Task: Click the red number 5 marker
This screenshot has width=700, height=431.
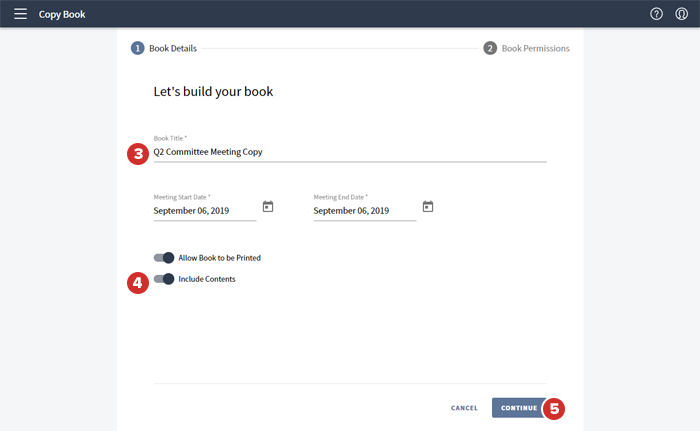Action: click(x=554, y=408)
